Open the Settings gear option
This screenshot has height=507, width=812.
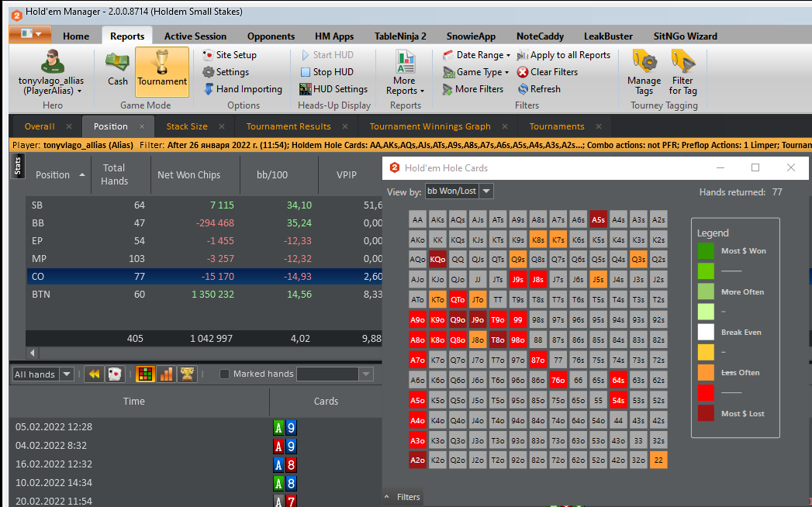point(226,72)
